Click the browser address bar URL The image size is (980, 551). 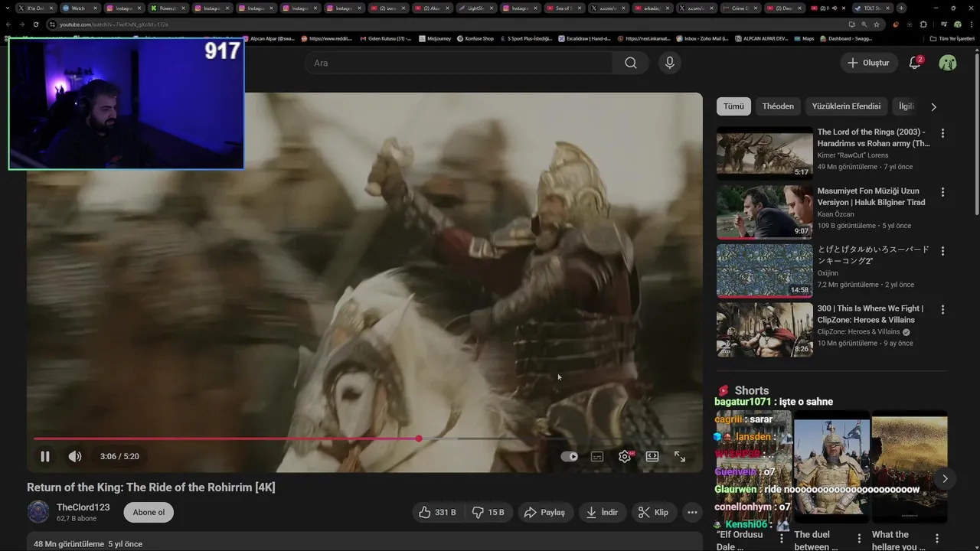click(115, 24)
